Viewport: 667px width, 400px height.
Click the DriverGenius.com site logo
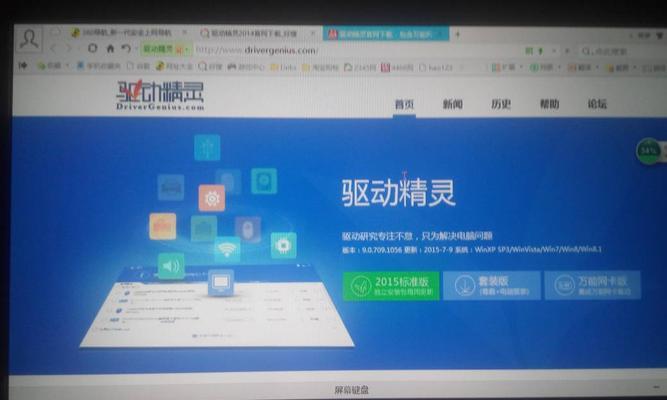[x=160, y=95]
